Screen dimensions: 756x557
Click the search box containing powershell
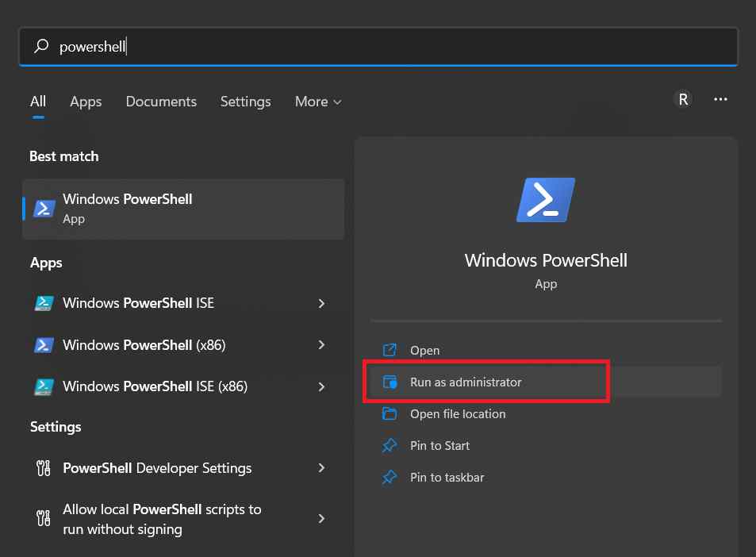(x=378, y=46)
